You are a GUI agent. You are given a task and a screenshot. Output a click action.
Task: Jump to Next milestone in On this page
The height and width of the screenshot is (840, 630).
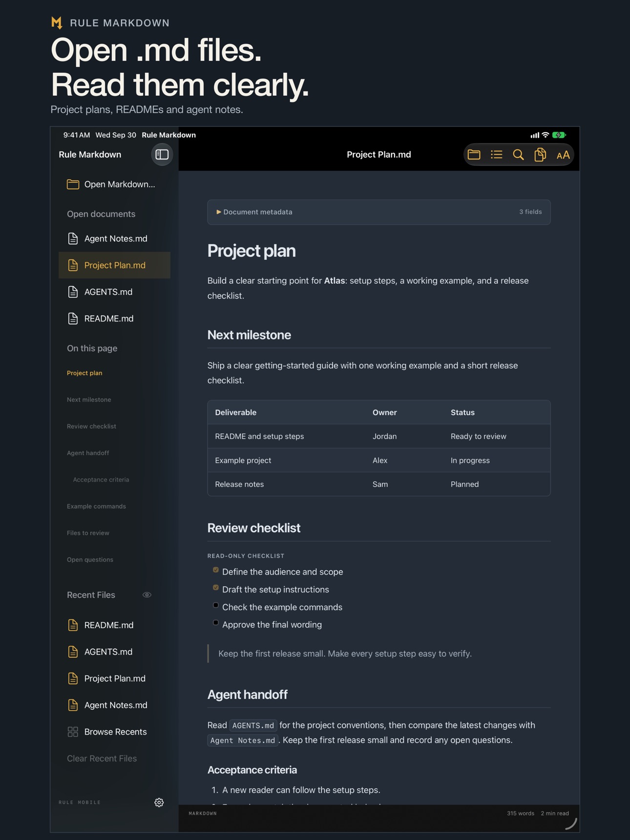[x=89, y=399]
